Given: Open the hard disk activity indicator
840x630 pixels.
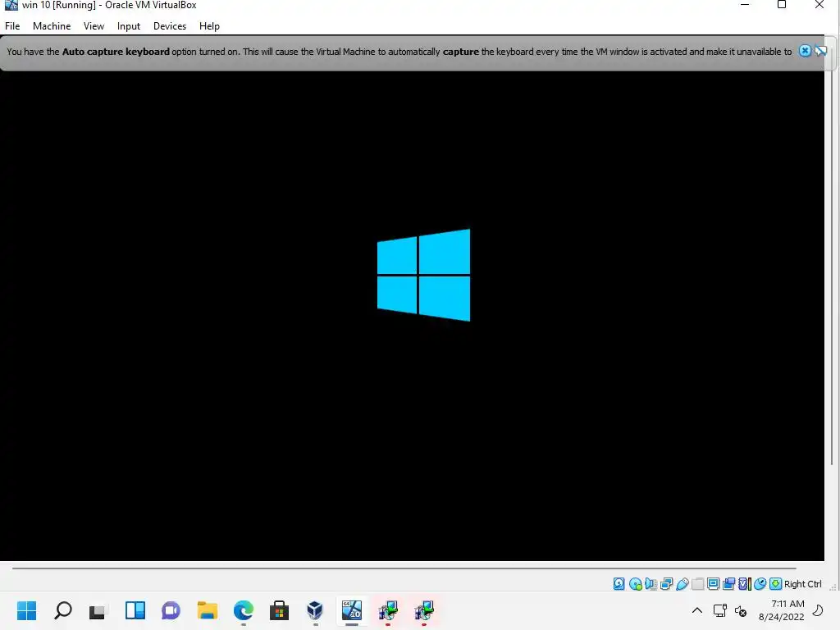Looking at the screenshot, I should click(x=619, y=584).
